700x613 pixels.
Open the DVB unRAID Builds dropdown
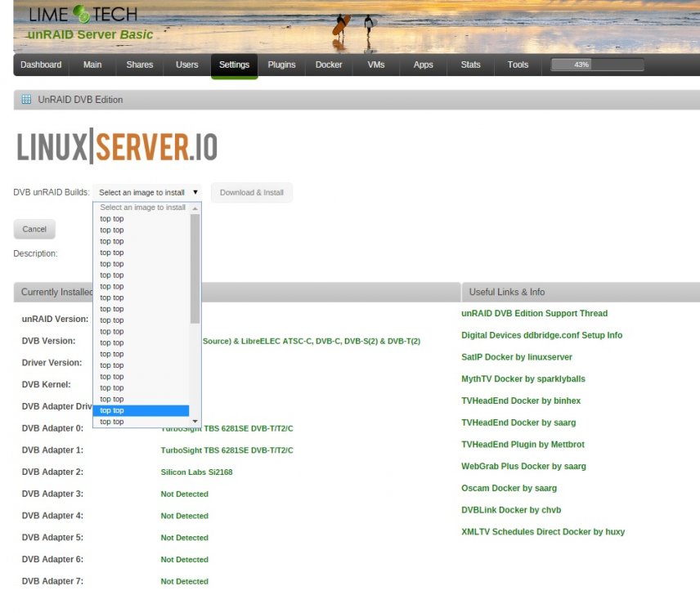coord(147,192)
